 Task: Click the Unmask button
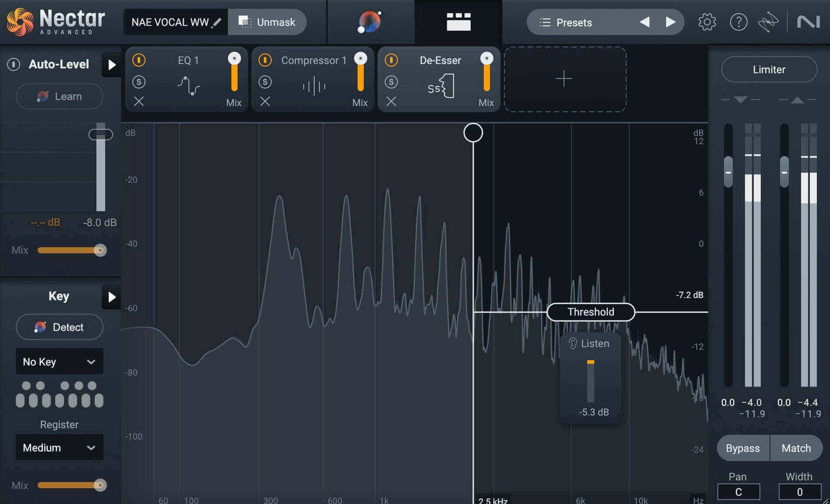click(267, 22)
